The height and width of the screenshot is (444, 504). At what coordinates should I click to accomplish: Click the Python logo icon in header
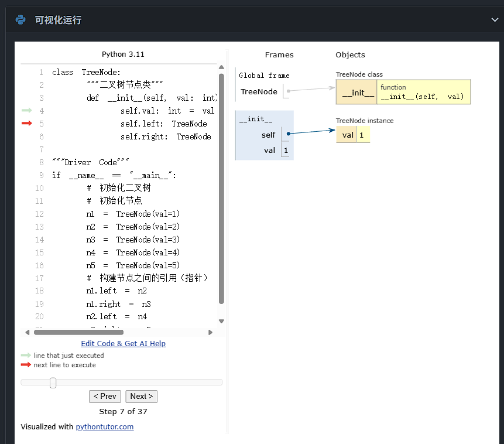click(20, 20)
